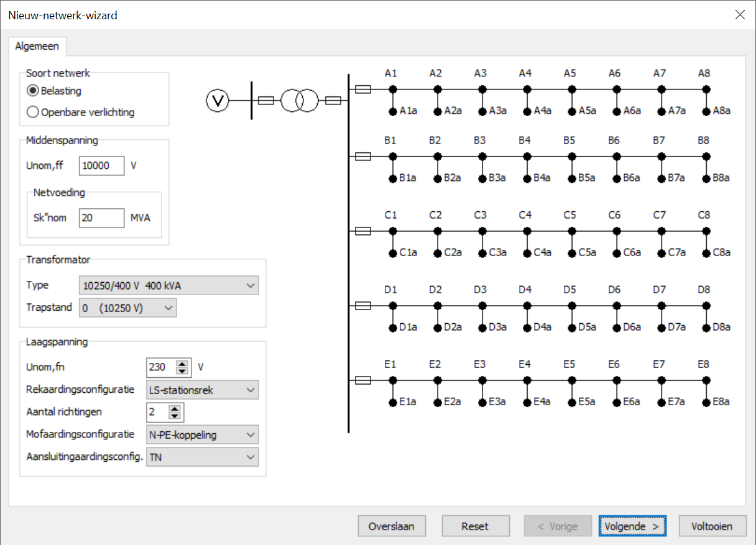Click the fuse between source and transformer
Screen dimensions: 756x545
pyautogui.click(x=266, y=100)
